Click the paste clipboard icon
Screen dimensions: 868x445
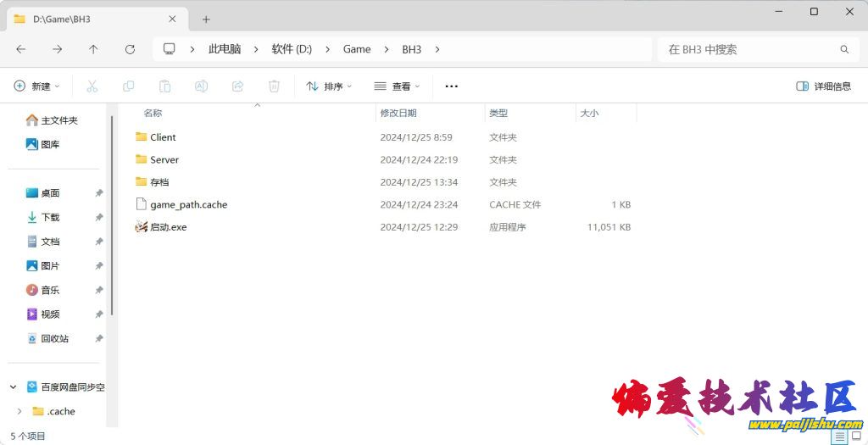(x=165, y=86)
